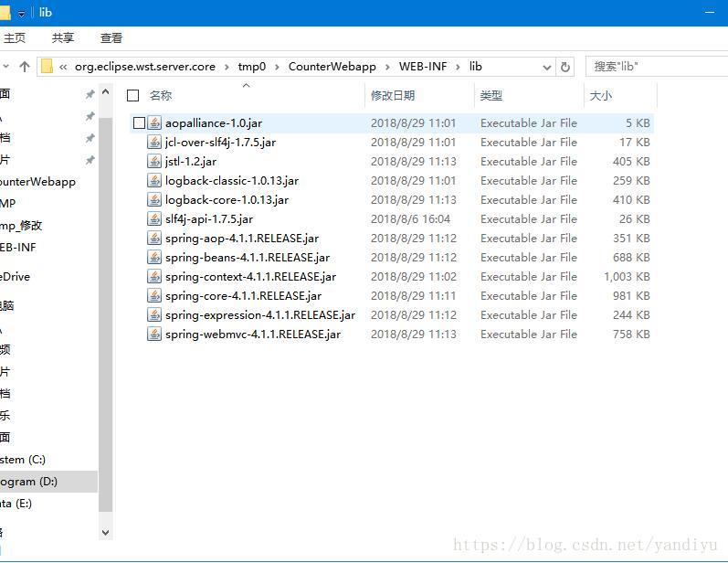Tick the select-all checkbox in the header

132,96
